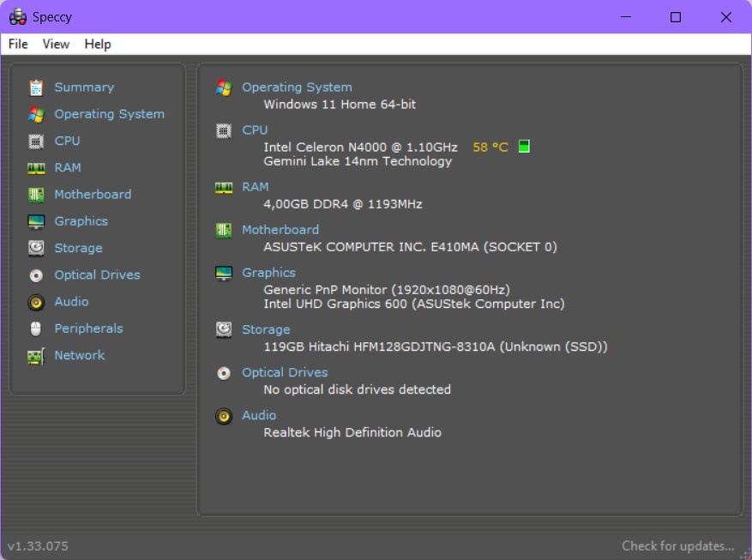Click the Summary icon at sidebar top
This screenshot has width=752, height=560.
[x=35, y=87]
